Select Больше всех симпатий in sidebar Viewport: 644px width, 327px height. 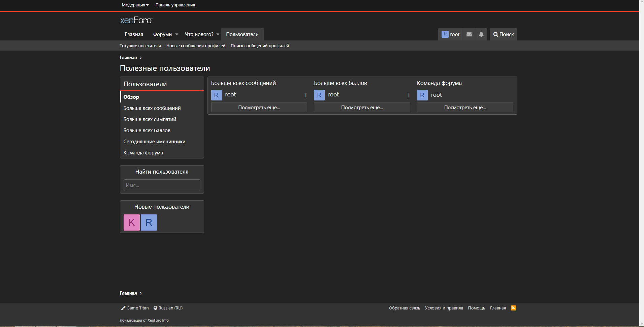(x=150, y=119)
